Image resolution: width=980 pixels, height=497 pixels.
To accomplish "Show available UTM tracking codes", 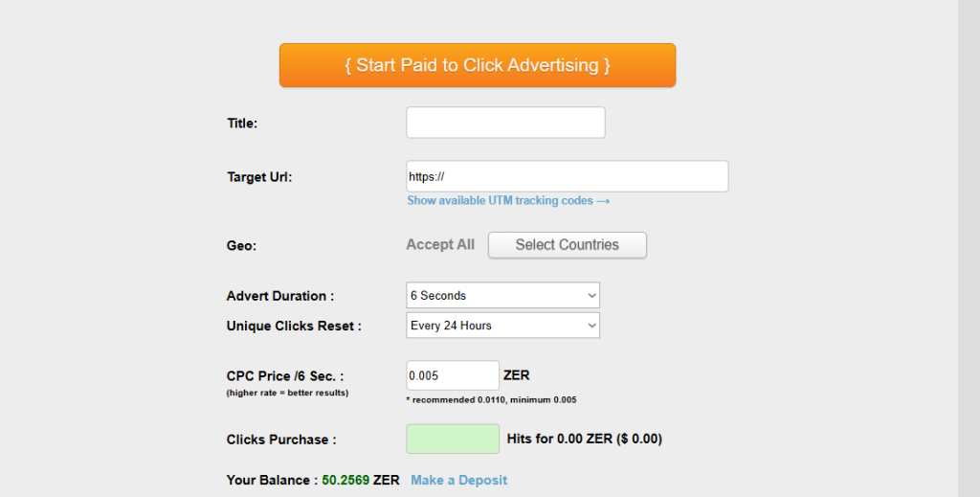I will coord(508,201).
